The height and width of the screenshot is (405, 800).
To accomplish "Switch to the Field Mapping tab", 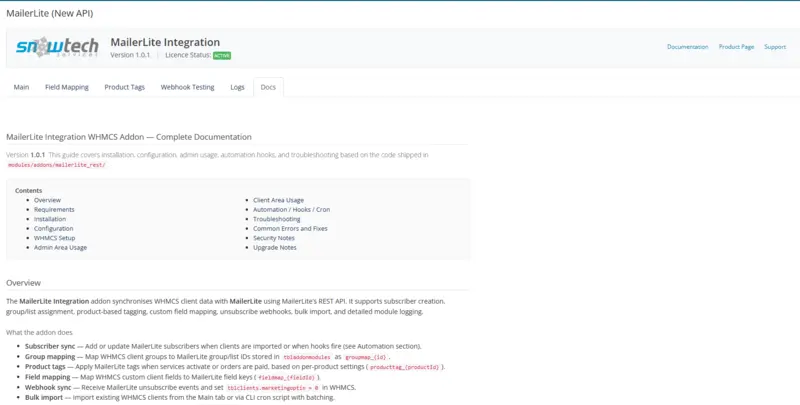I will tap(67, 87).
